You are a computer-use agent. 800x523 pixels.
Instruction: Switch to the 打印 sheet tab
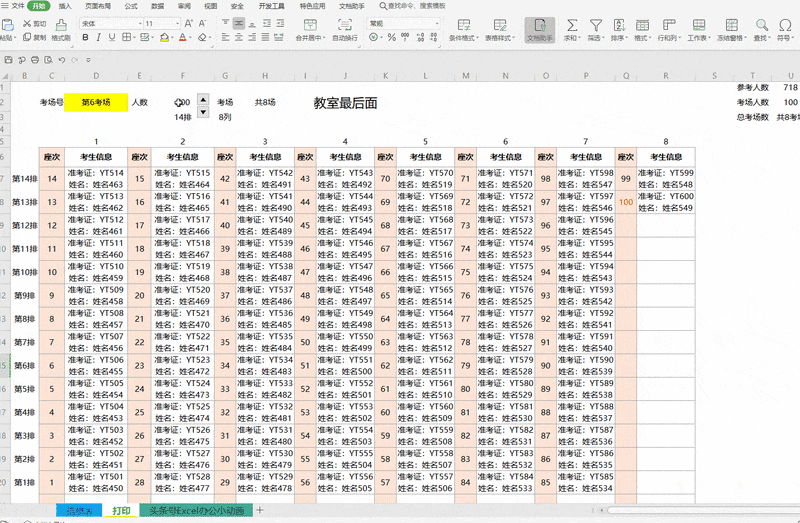(121, 510)
